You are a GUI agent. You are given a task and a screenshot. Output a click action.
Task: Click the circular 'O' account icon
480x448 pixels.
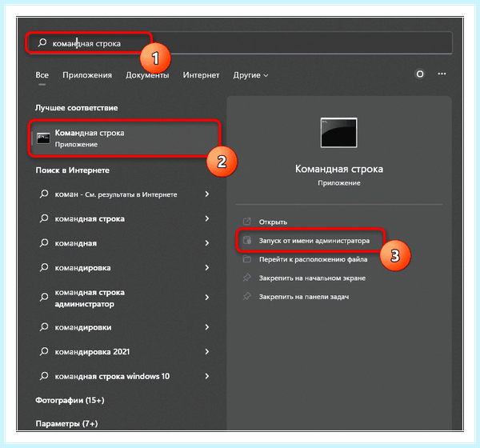420,74
